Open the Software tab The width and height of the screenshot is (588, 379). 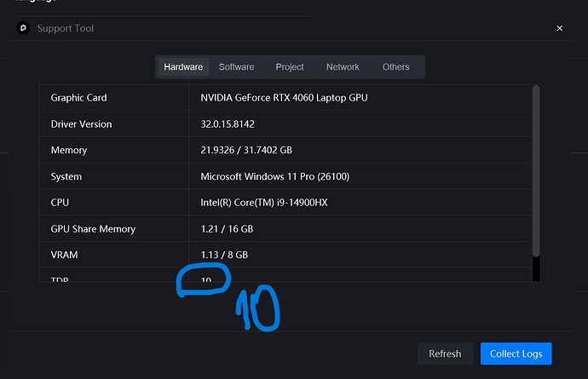pyautogui.click(x=236, y=67)
